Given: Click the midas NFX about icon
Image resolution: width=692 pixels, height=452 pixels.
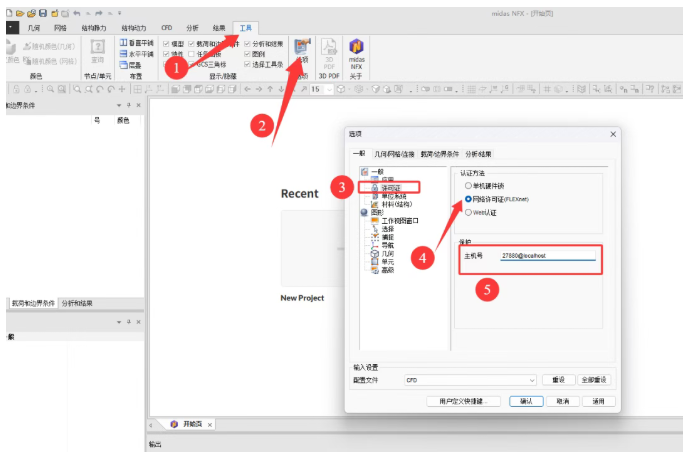Looking at the screenshot, I should pyautogui.click(x=356, y=52).
